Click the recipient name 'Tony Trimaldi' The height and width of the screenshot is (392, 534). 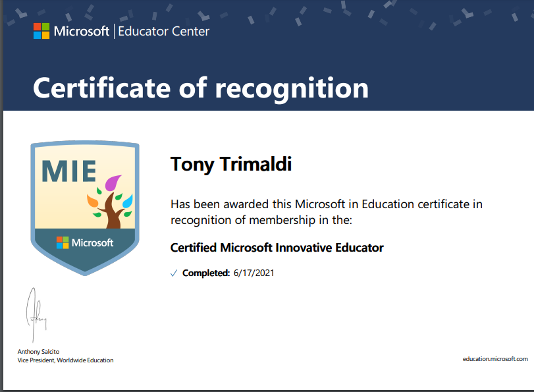point(231,165)
